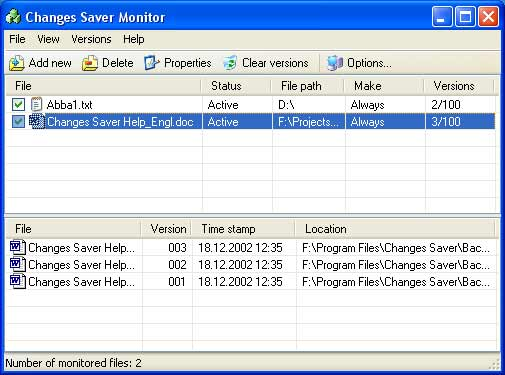Click the 001 version number

(177, 282)
